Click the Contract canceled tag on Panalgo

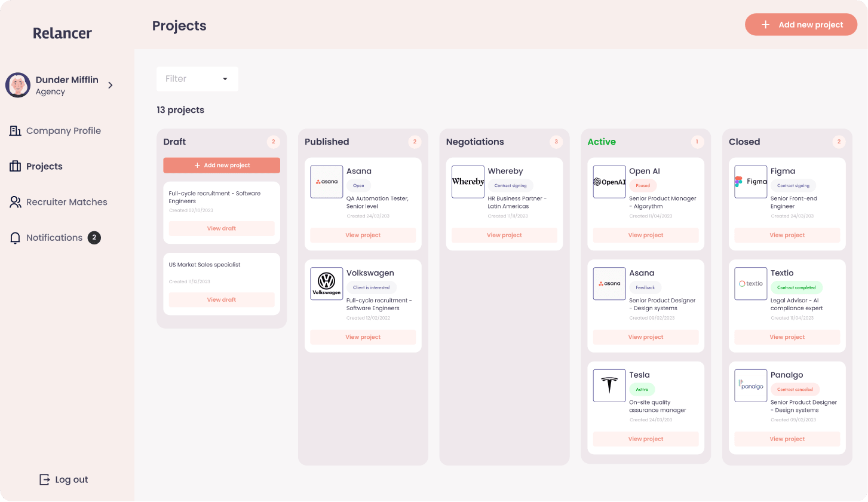click(795, 390)
